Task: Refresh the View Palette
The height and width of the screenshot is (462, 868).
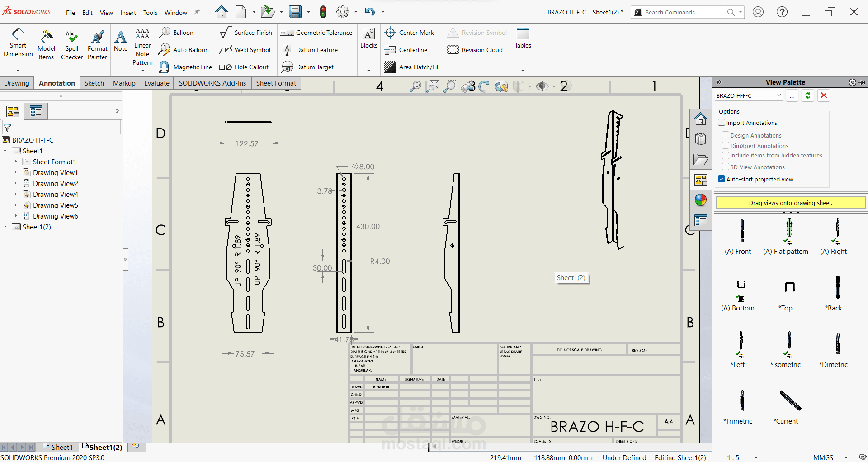Action: point(807,95)
